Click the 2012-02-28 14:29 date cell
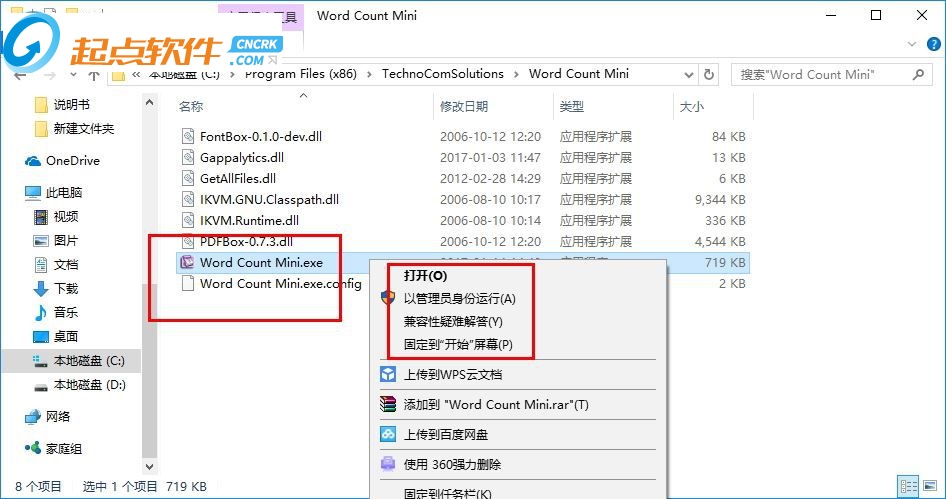The height and width of the screenshot is (499, 946). click(490, 179)
